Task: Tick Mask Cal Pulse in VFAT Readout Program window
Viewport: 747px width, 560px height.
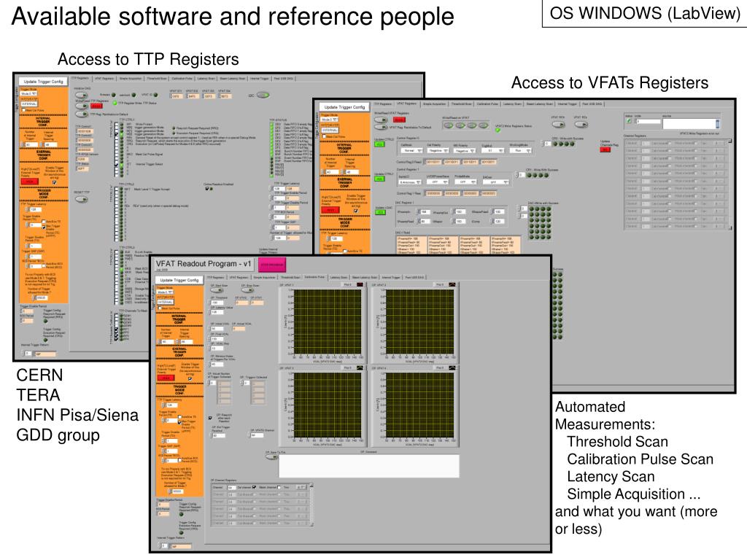Action: point(160,308)
